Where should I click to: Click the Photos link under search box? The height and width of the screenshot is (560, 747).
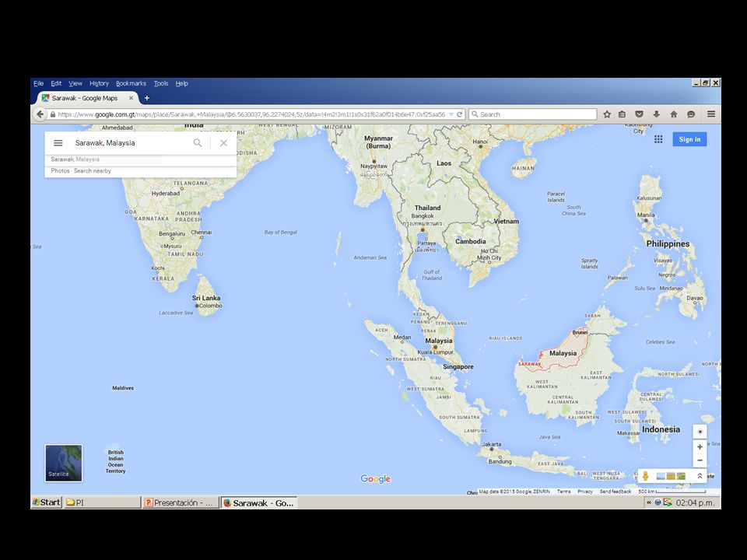(60, 170)
